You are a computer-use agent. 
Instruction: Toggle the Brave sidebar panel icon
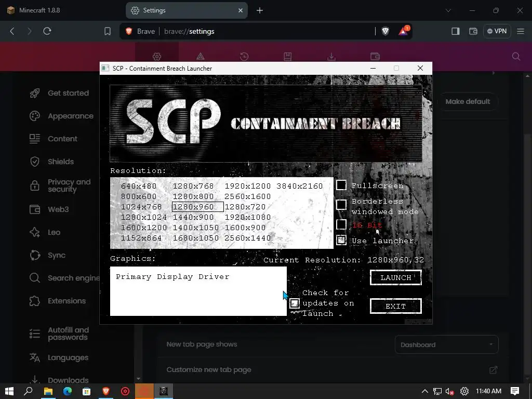point(455,31)
